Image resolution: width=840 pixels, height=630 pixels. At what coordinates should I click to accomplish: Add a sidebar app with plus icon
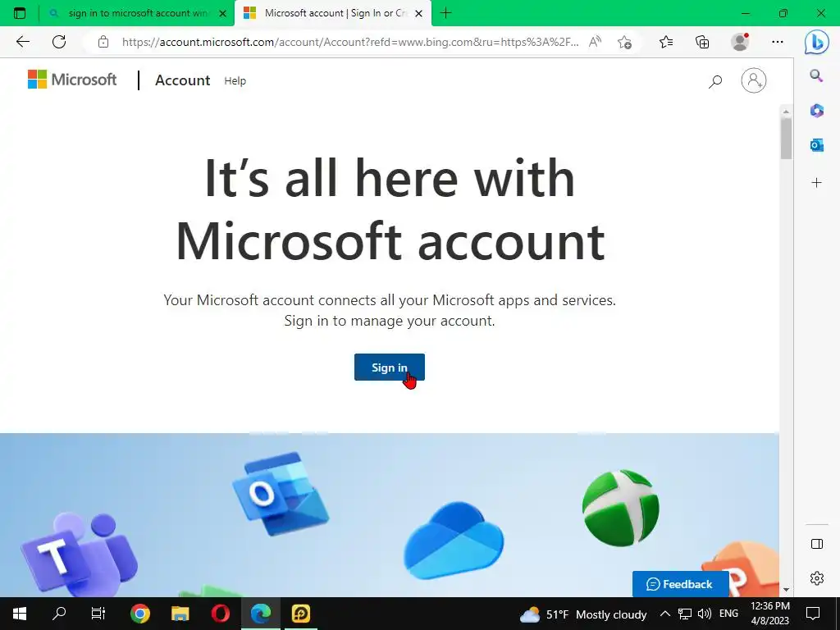click(x=816, y=183)
